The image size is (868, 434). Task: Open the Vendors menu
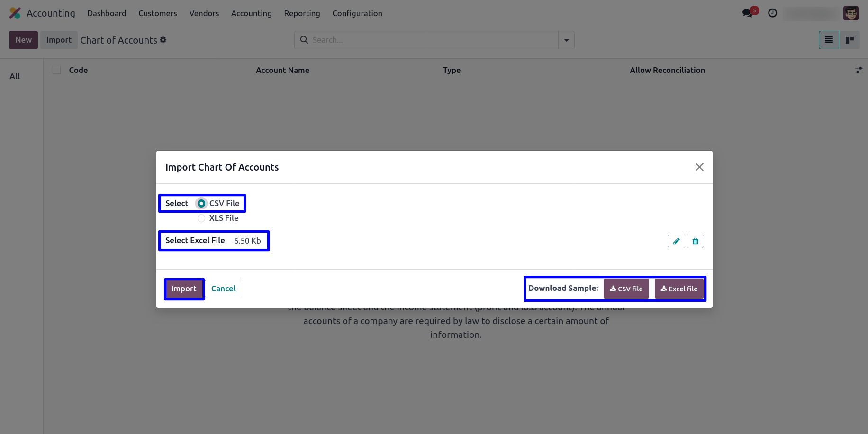(x=204, y=13)
